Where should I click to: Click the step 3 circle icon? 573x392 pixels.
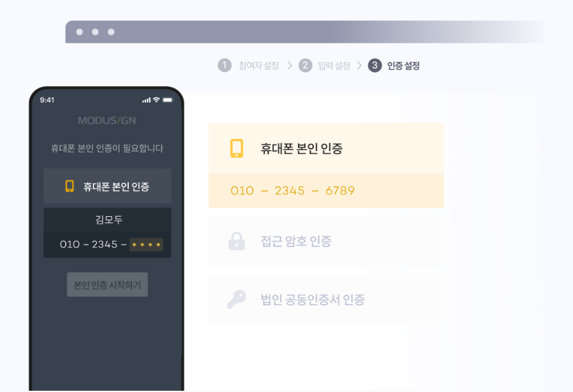coord(375,66)
